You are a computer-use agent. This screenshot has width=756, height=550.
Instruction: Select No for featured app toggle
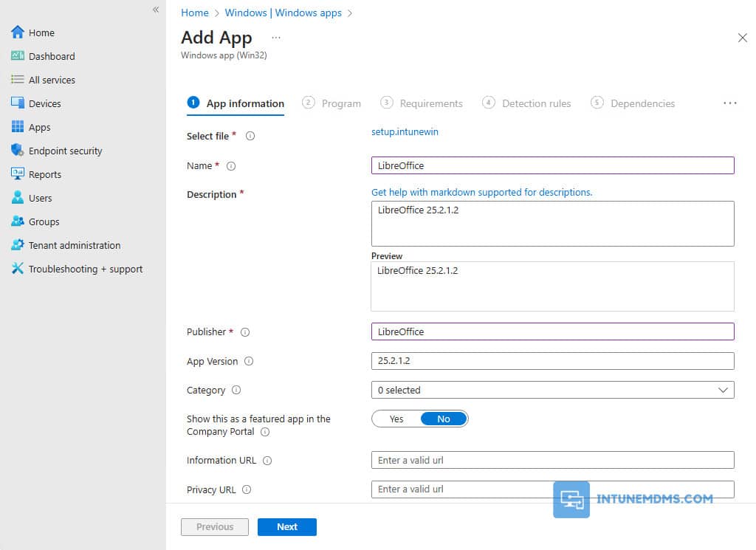(444, 419)
